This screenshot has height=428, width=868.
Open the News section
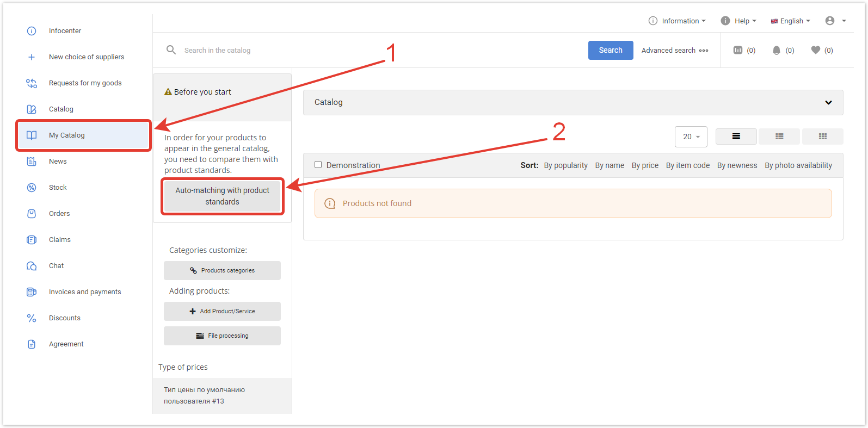coord(58,162)
